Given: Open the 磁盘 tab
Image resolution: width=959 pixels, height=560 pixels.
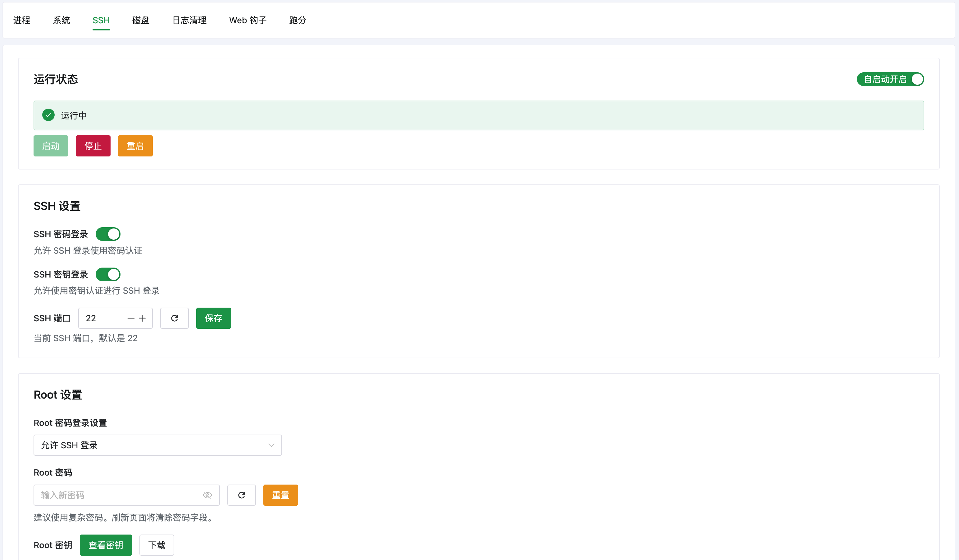Looking at the screenshot, I should click(140, 20).
